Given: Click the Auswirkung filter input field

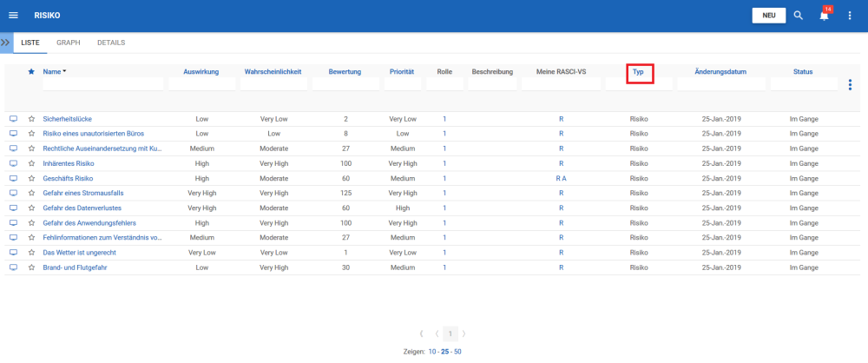Looking at the screenshot, I should click(x=202, y=84).
